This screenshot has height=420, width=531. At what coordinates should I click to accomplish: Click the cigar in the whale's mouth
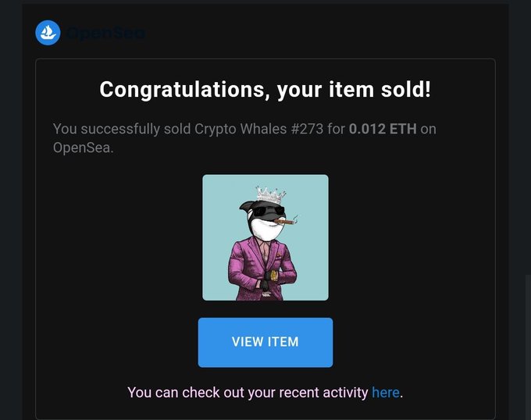coord(284,222)
